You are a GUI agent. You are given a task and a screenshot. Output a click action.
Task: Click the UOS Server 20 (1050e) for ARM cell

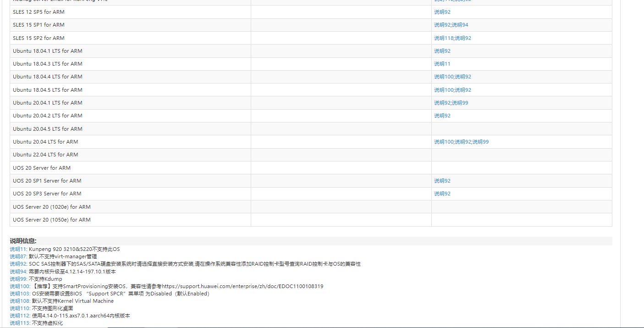click(130, 220)
